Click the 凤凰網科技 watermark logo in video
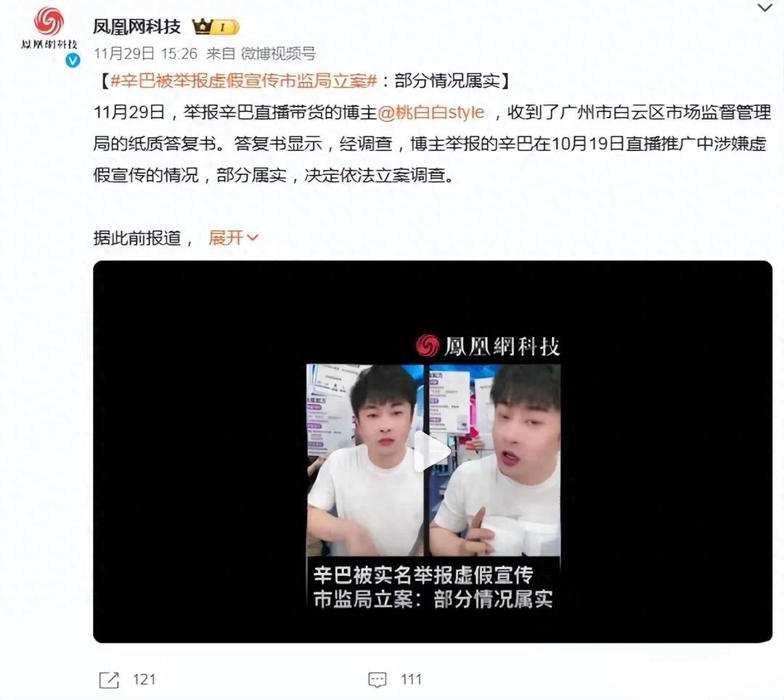The width and height of the screenshot is (784, 700). tap(487, 346)
